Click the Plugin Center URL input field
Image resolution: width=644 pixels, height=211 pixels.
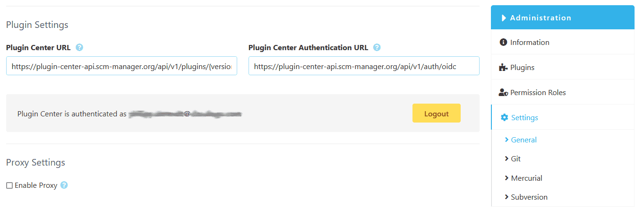pos(121,67)
